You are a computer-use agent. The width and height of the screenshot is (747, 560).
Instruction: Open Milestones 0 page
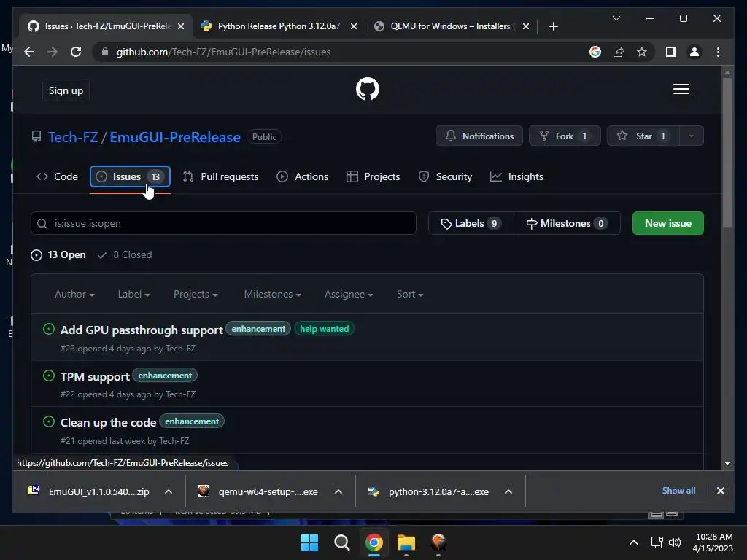coord(567,223)
